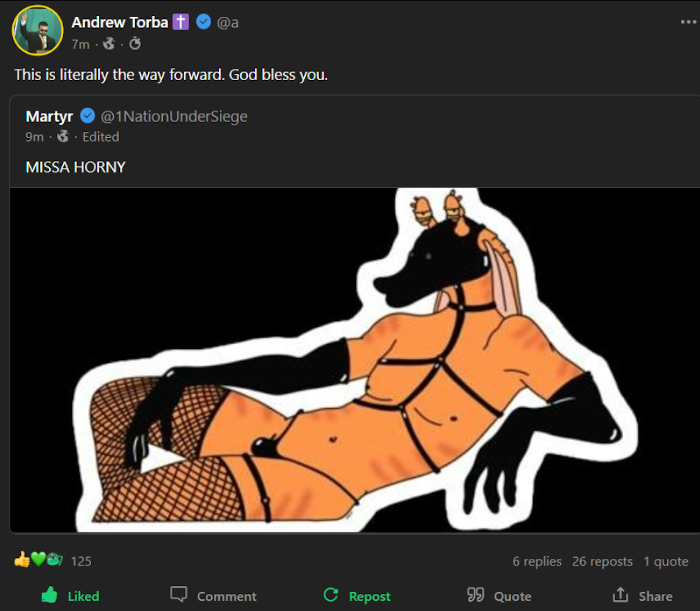The image size is (700, 611).
Task: Click the stopwatch expiring-post icon
Action: click(x=135, y=44)
